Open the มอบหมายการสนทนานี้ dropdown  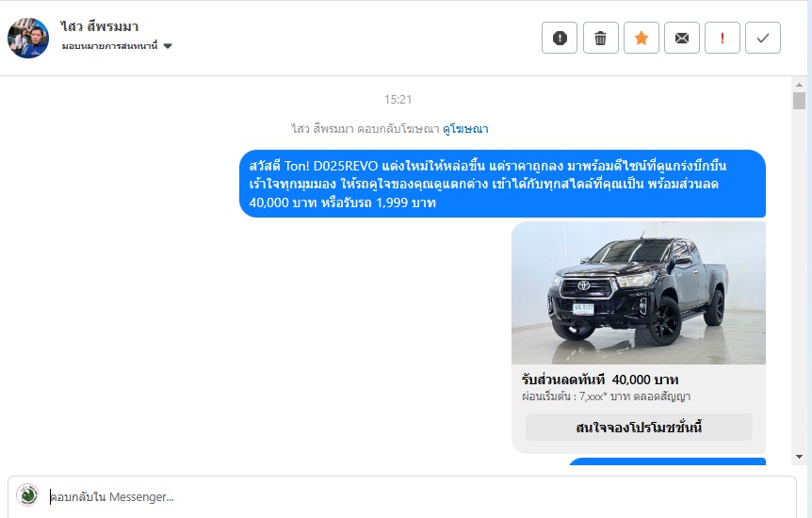(x=117, y=46)
